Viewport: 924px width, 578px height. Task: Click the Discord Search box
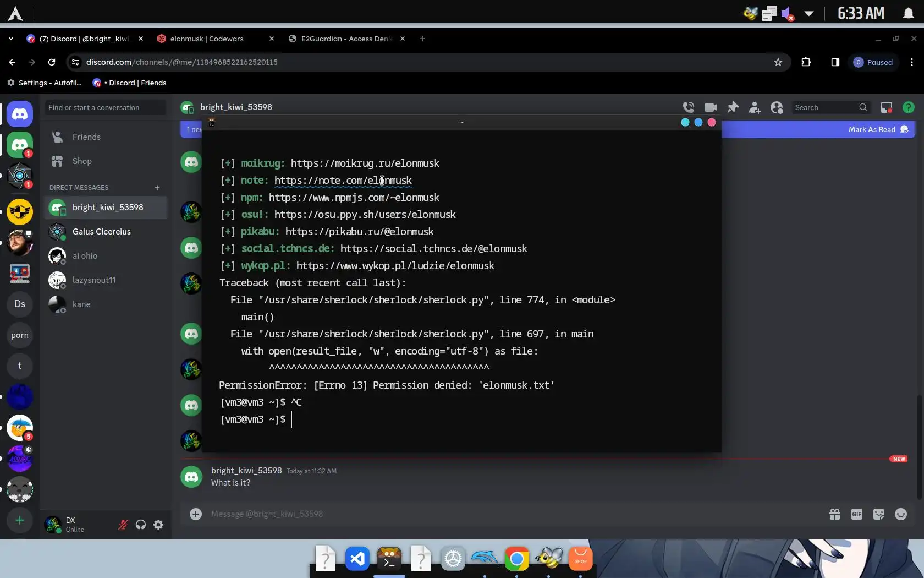click(x=831, y=107)
